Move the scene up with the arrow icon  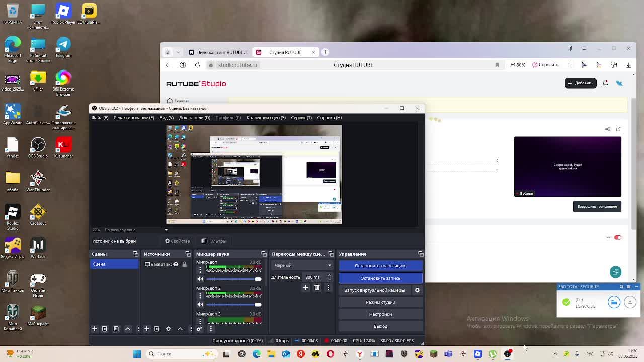click(128, 329)
